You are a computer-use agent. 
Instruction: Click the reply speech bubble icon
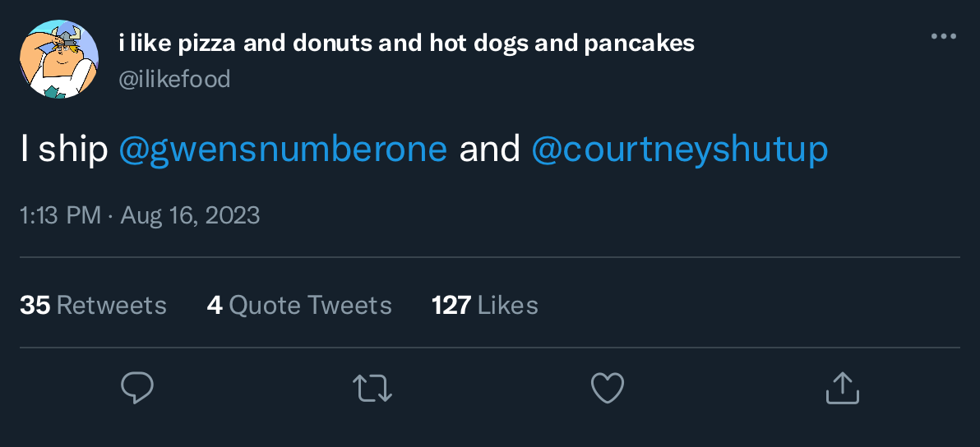[137, 388]
